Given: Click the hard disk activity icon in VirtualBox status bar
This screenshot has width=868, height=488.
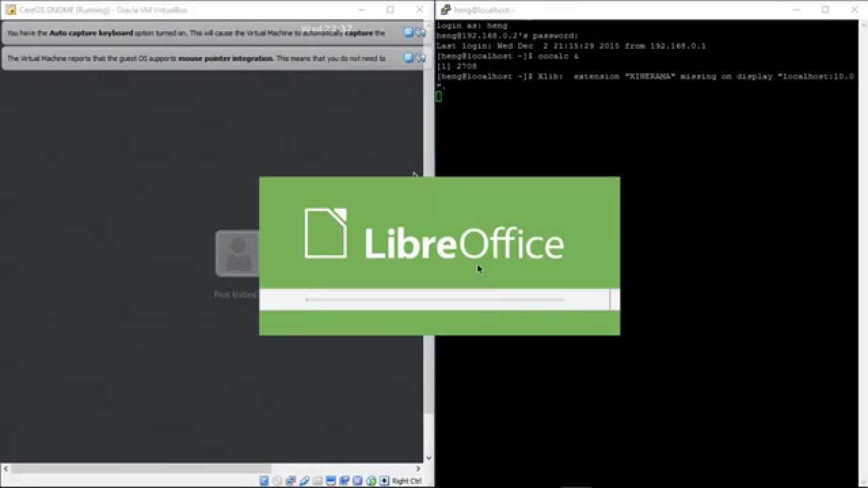Looking at the screenshot, I should point(264,481).
